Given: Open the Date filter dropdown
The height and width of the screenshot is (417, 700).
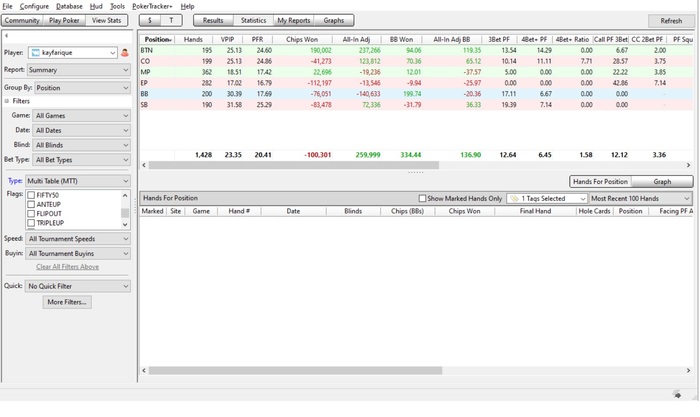Looking at the screenshot, I should tap(81, 130).
